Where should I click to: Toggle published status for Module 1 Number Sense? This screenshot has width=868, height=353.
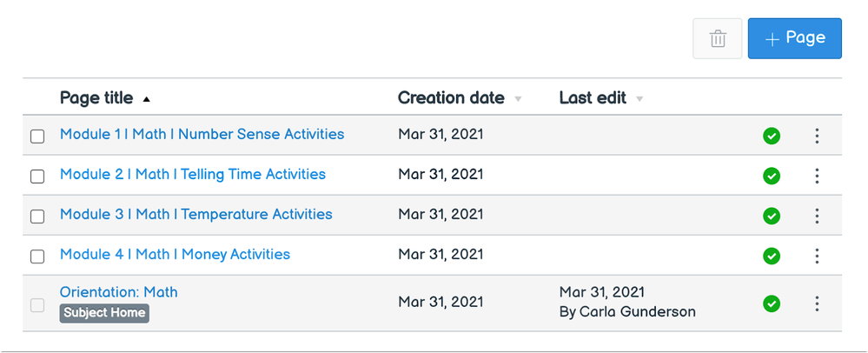[x=772, y=136]
